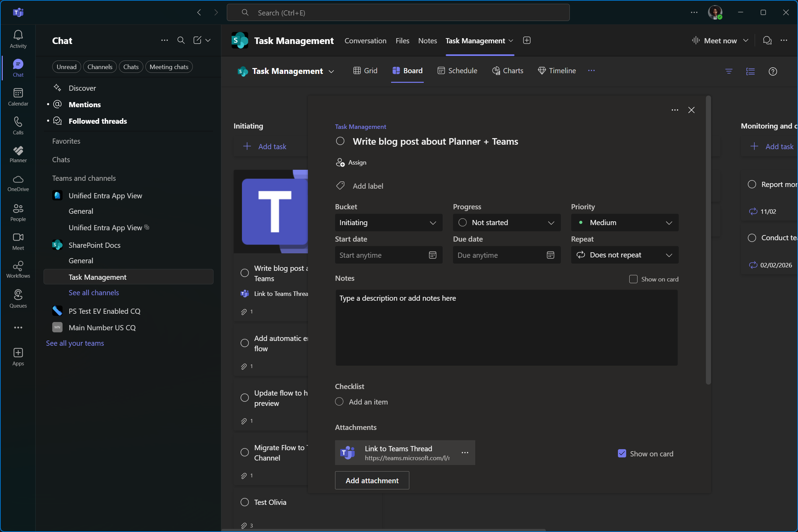Expand new chat options chevron
Viewport: 798px width, 532px height.
tap(208, 40)
